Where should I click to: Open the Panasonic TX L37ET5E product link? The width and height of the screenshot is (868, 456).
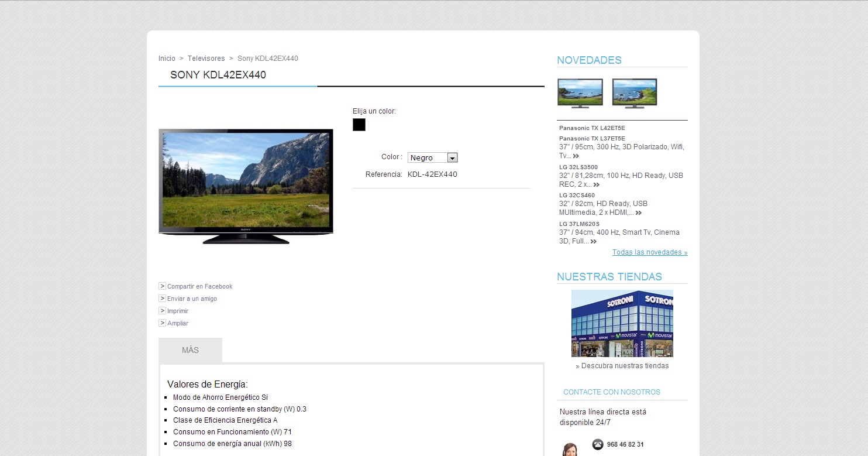[592, 138]
